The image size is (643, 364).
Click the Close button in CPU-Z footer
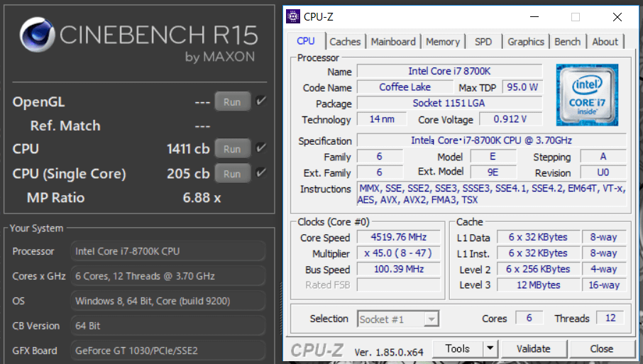point(602,348)
